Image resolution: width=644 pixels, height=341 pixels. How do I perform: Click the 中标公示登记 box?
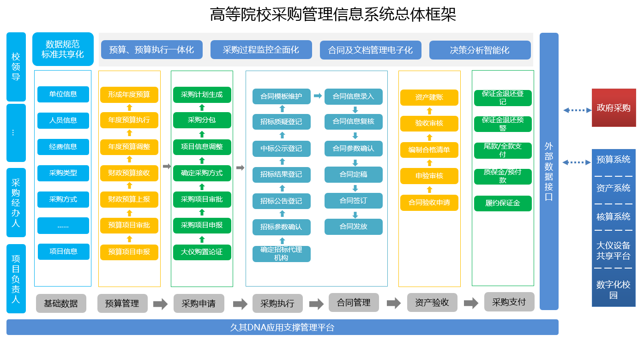tap(281, 149)
